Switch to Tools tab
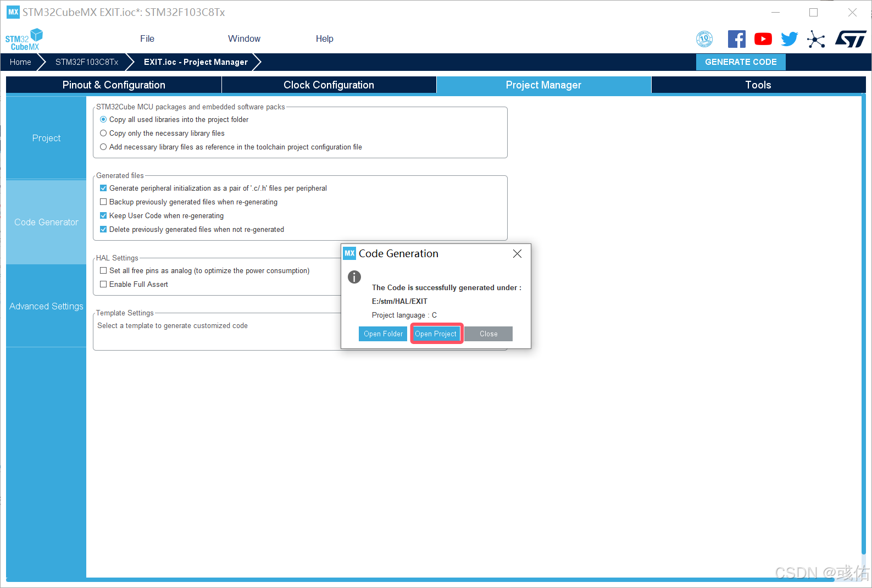The image size is (872, 588). point(758,85)
